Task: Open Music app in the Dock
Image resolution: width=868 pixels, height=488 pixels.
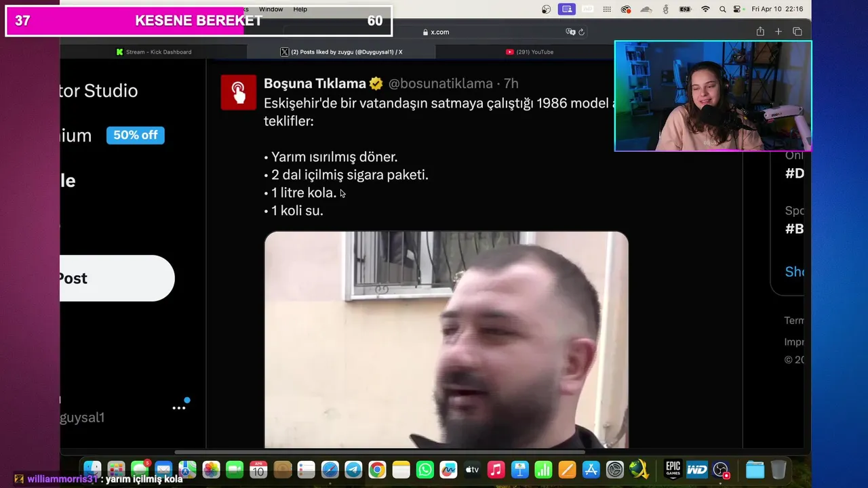Action: (496, 470)
